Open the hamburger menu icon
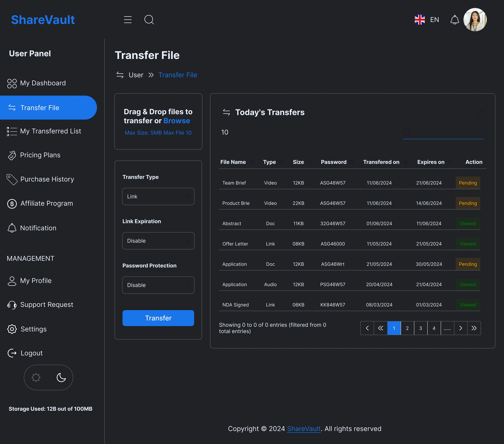504x444 pixels. click(x=128, y=20)
